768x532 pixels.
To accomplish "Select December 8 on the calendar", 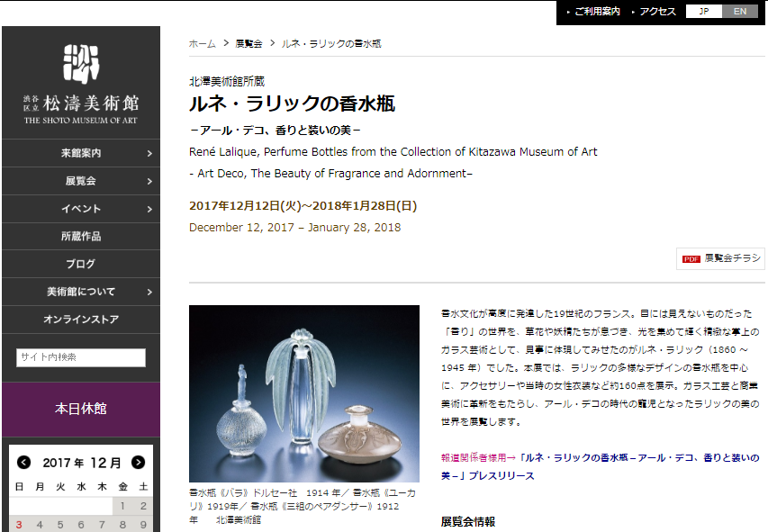I will pos(122,525).
